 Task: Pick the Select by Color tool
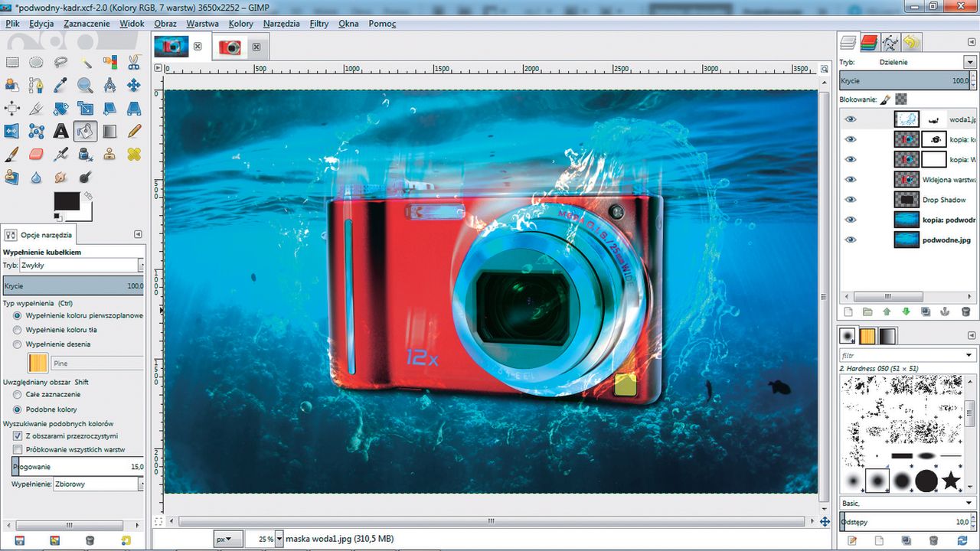point(109,62)
